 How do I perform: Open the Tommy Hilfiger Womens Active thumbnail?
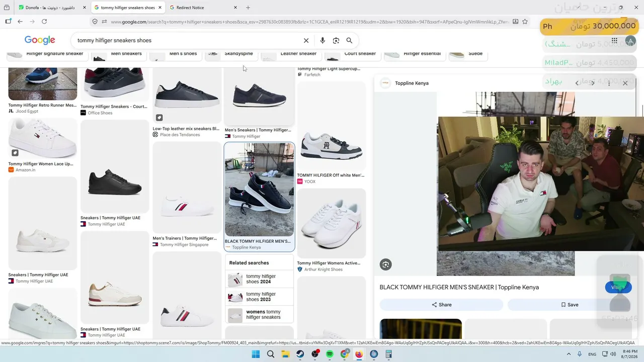coord(332,224)
